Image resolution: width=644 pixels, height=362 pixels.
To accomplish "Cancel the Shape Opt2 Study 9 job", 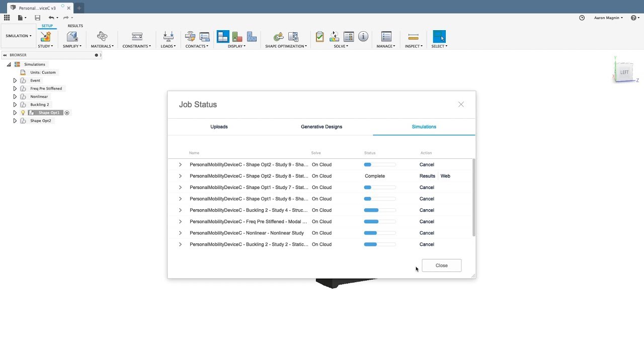I will (427, 164).
